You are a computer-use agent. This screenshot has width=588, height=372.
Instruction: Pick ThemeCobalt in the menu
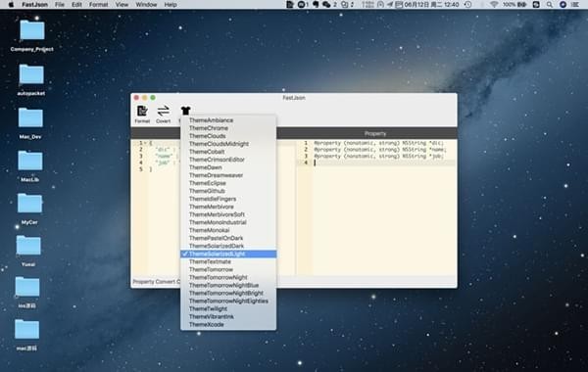point(228,152)
